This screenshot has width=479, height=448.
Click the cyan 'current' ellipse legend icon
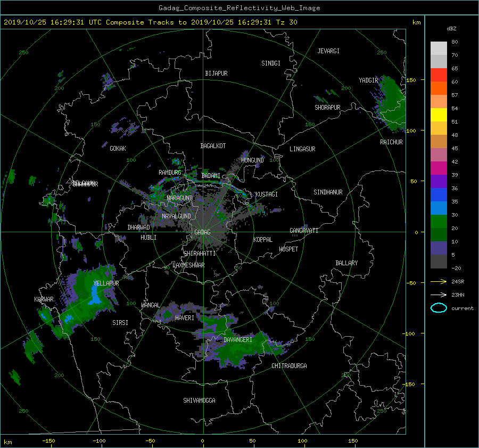point(439,308)
